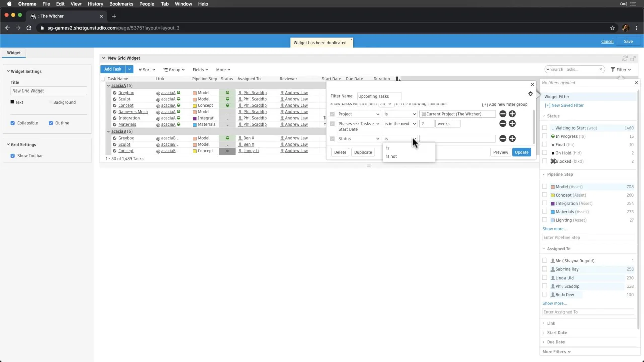Click the Preview button
644x362 pixels.
tap(500, 152)
